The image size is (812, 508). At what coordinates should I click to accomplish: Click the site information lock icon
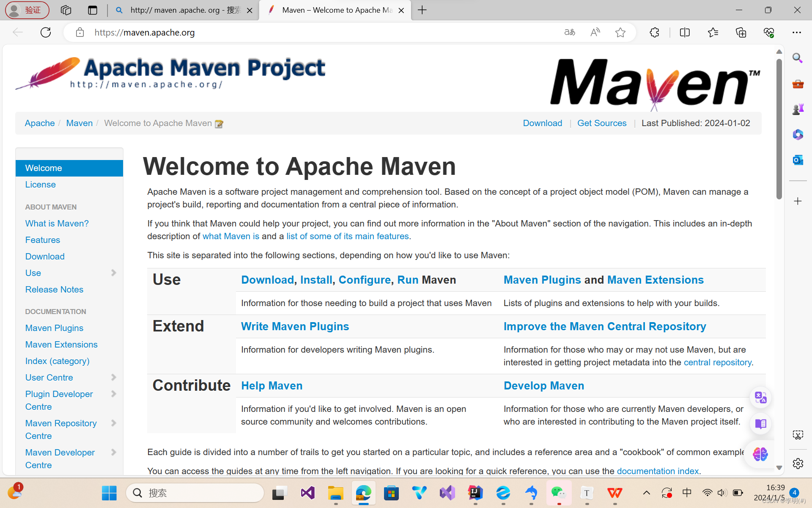click(80, 33)
